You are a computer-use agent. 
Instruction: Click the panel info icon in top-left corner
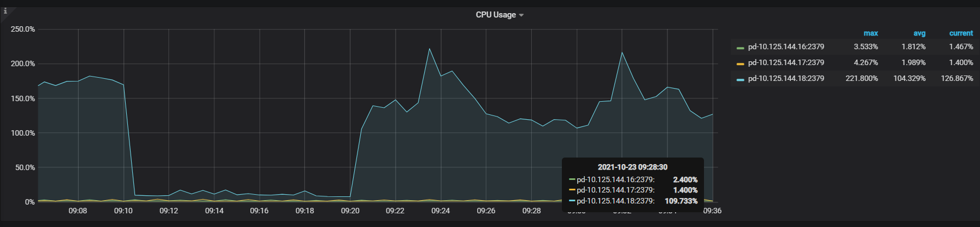coord(5,11)
